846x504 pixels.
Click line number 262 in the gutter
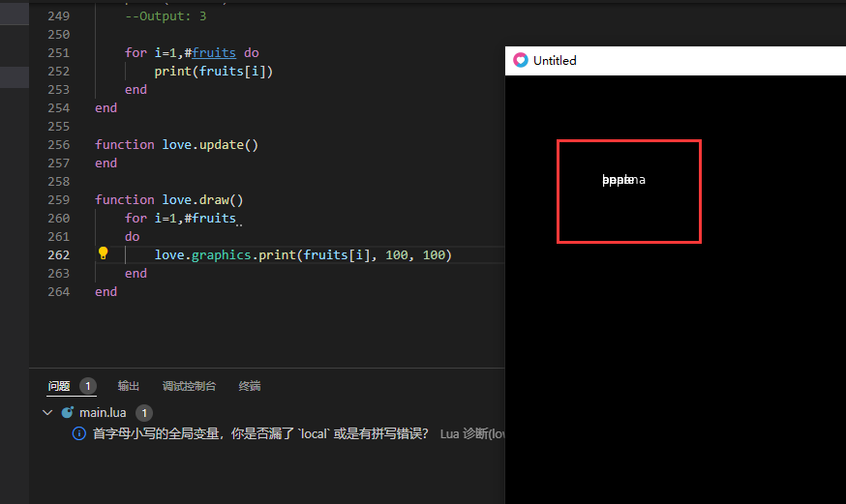(58, 255)
